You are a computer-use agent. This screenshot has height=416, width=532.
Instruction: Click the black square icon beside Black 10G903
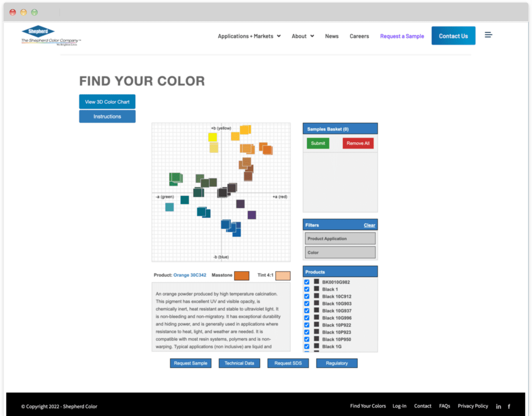(x=316, y=303)
